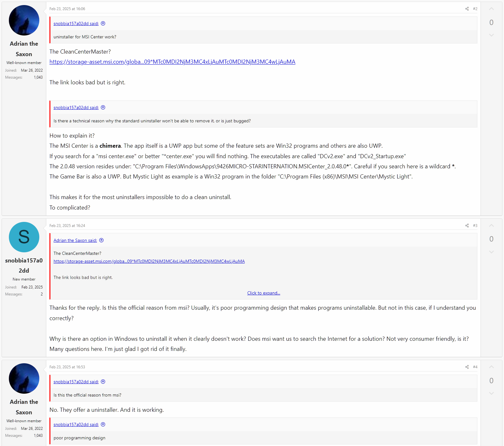Click 'Adrian the Saxon said:' quote header
This screenshot has height=446, width=504.
coord(75,240)
